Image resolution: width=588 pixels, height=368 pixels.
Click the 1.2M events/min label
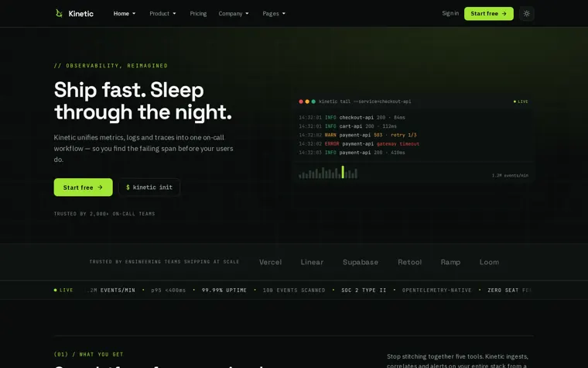point(510,175)
